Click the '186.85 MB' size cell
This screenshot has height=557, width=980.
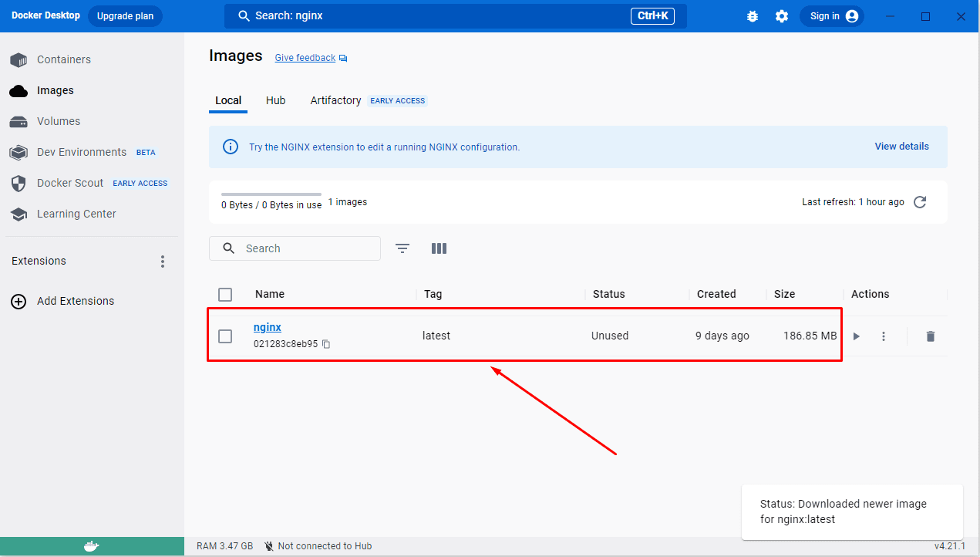[x=810, y=336]
